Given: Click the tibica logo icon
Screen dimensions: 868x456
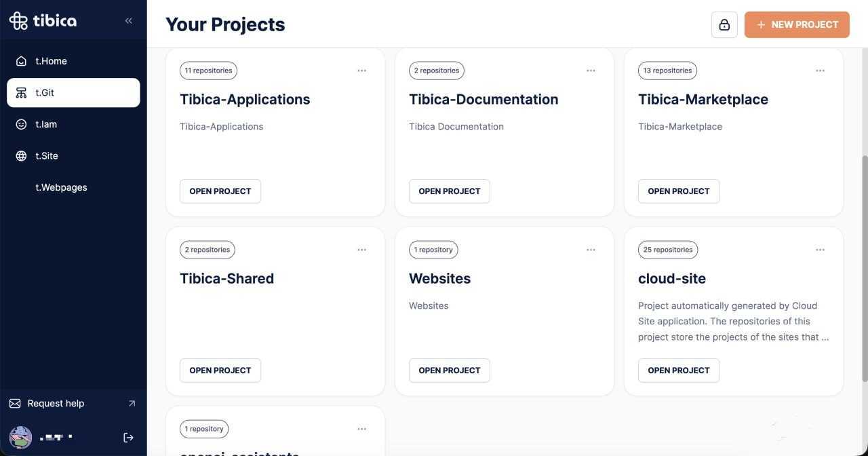Looking at the screenshot, I should point(18,20).
